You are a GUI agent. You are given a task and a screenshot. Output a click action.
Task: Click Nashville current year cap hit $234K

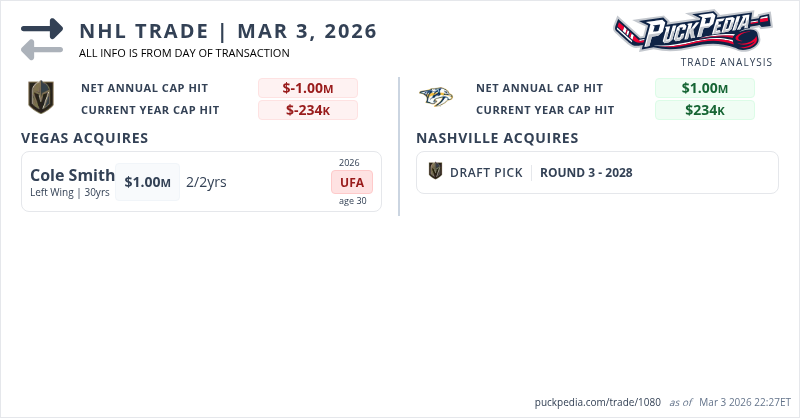704,110
